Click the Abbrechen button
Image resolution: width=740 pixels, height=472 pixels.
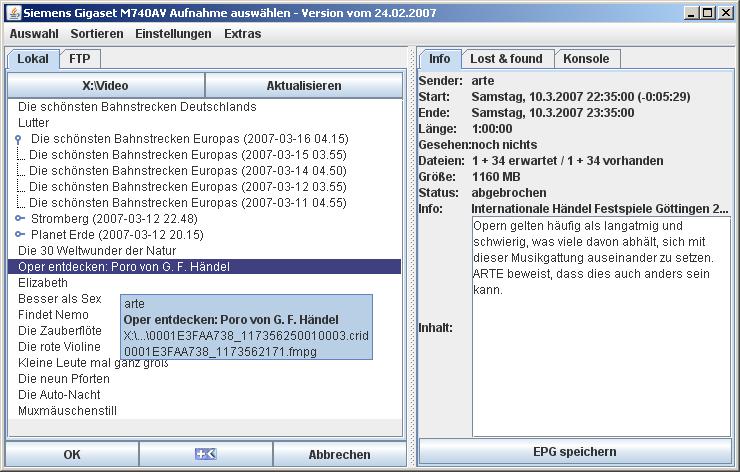point(339,454)
